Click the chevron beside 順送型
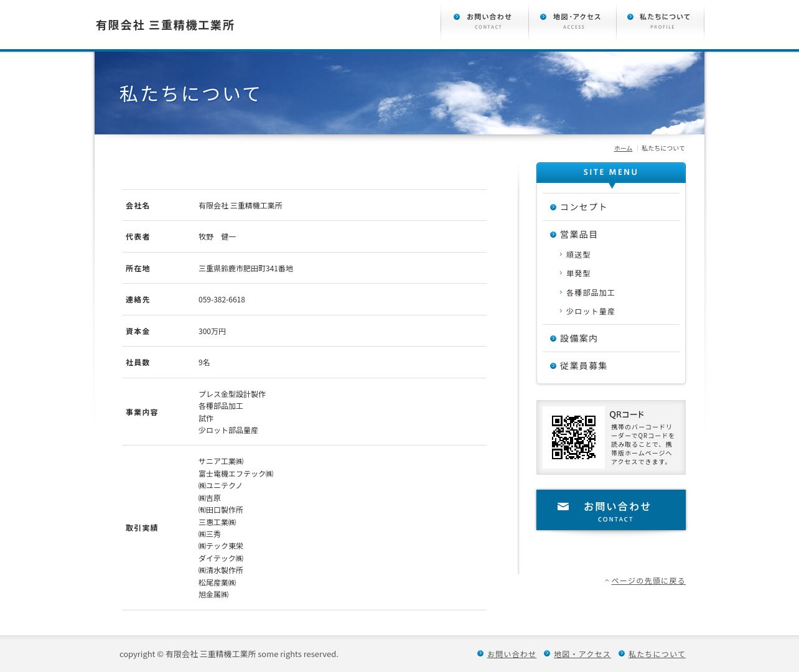Image resolution: width=799 pixels, height=672 pixels. point(561,254)
